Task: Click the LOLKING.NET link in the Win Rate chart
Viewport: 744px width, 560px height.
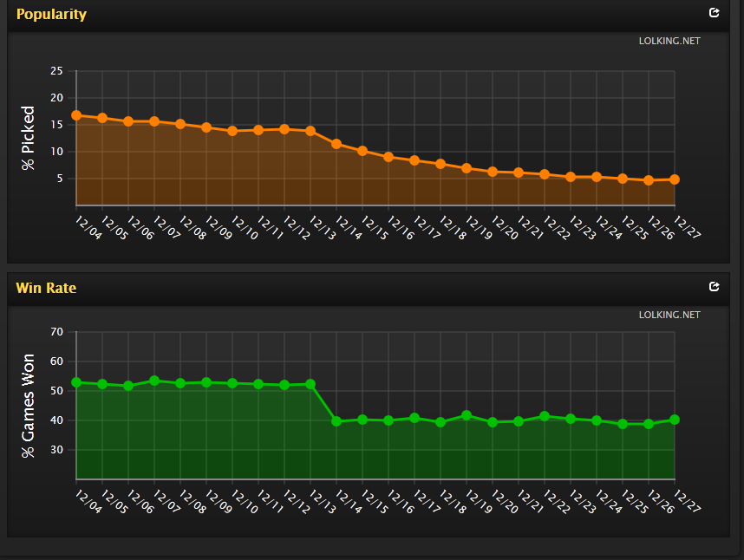Action: [669, 315]
